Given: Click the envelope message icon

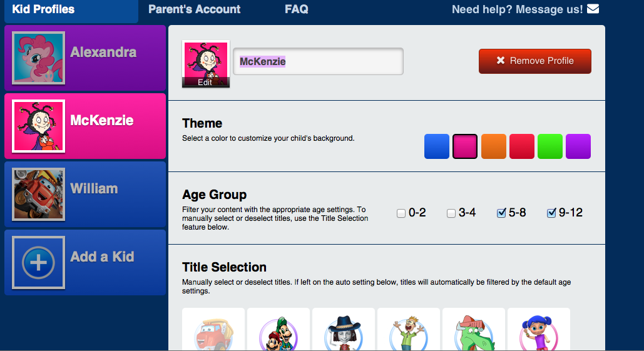Looking at the screenshot, I should [593, 9].
